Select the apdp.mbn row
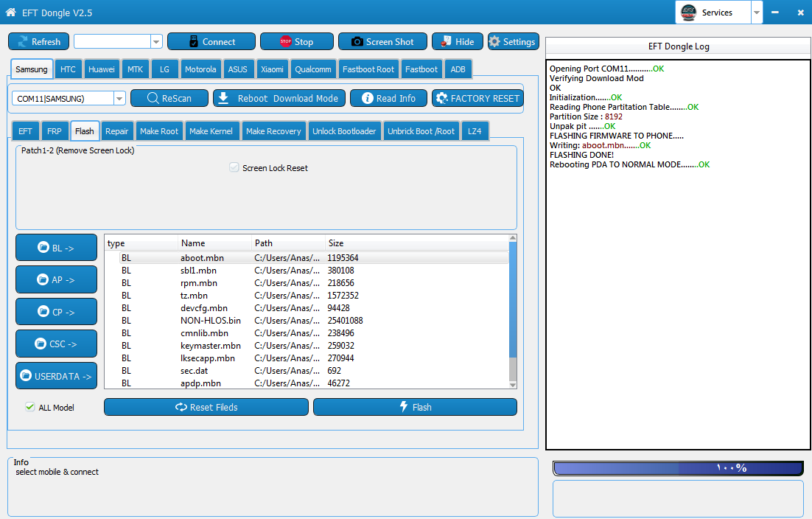This screenshot has width=812, height=519. pos(307,383)
